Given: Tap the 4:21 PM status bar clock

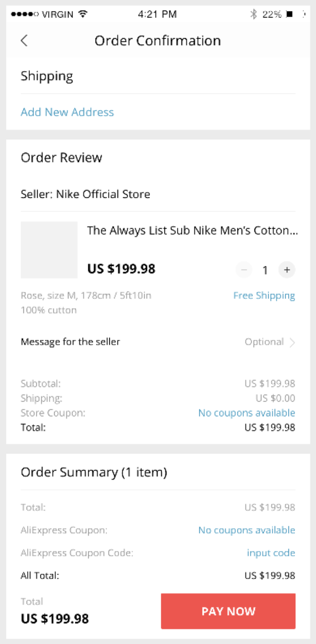Looking at the screenshot, I should click(157, 14).
